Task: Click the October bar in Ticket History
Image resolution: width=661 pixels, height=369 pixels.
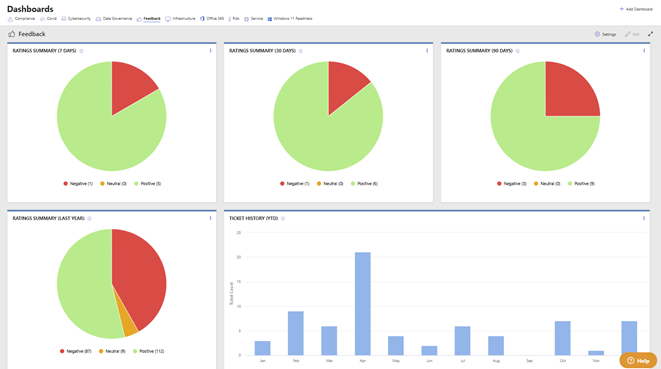Action: pos(562,338)
